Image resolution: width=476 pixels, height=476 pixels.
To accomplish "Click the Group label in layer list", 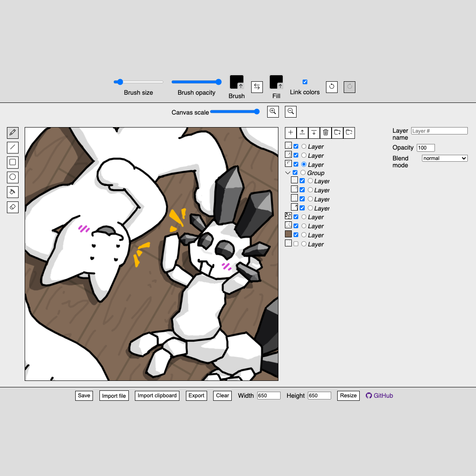I will [x=316, y=173].
